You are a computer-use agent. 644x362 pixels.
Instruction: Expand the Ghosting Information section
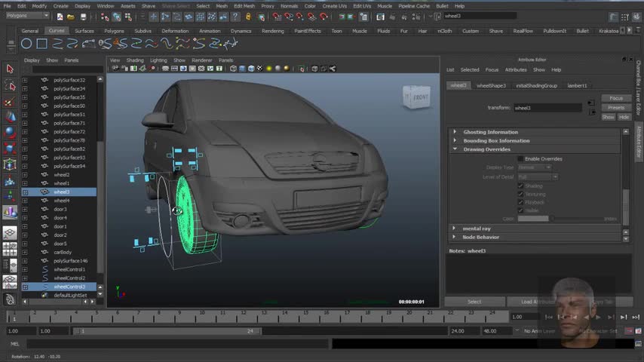[x=455, y=132]
